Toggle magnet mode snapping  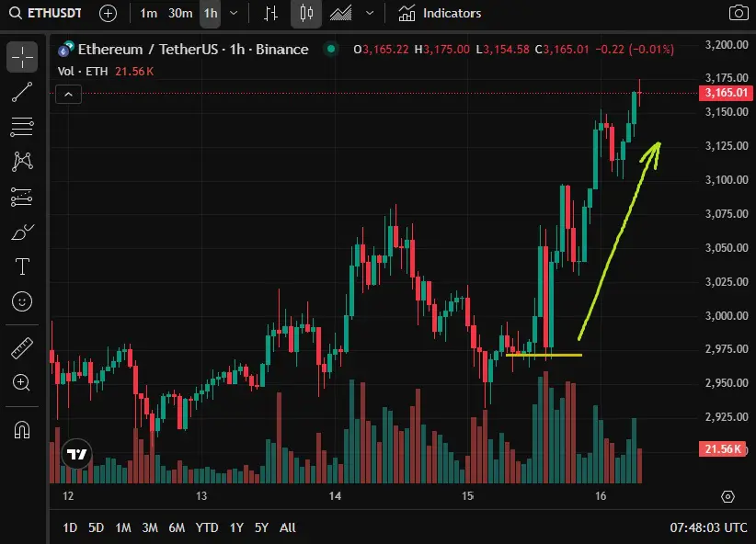pyautogui.click(x=22, y=429)
